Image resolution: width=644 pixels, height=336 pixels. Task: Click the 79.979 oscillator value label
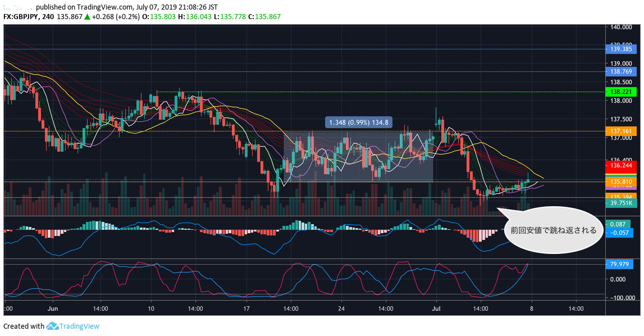point(619,264)
